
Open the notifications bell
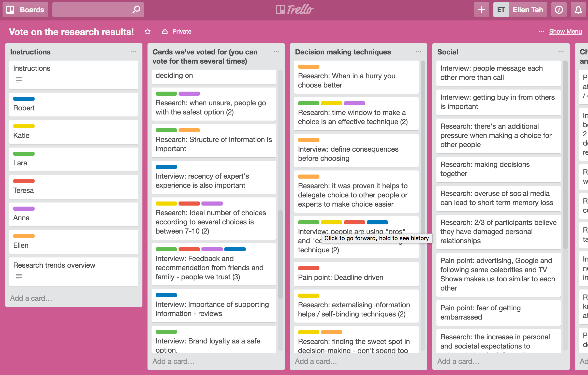(578, 10)
